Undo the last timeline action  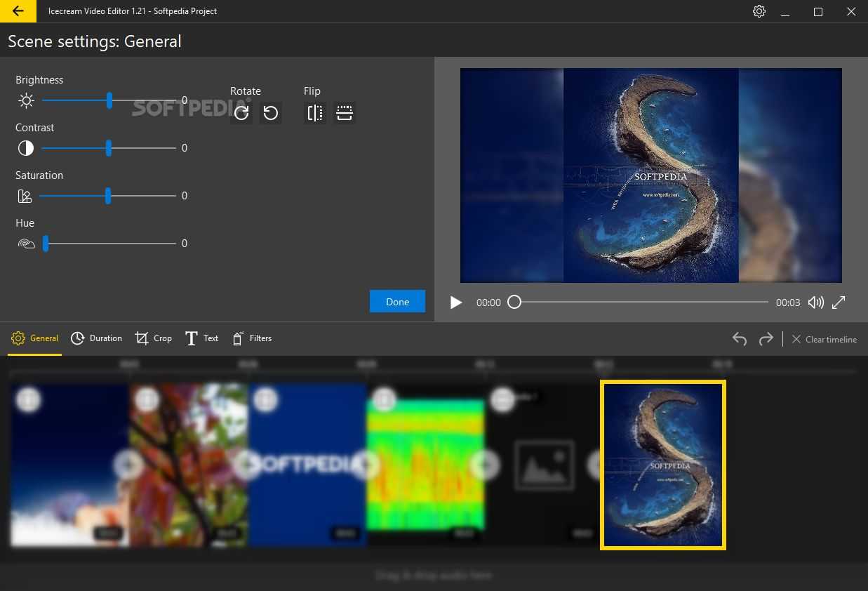[740, 339]
